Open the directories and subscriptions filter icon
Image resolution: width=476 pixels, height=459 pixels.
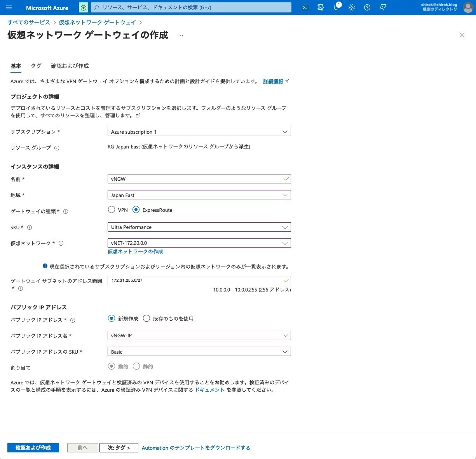click(x=321, y=7)
